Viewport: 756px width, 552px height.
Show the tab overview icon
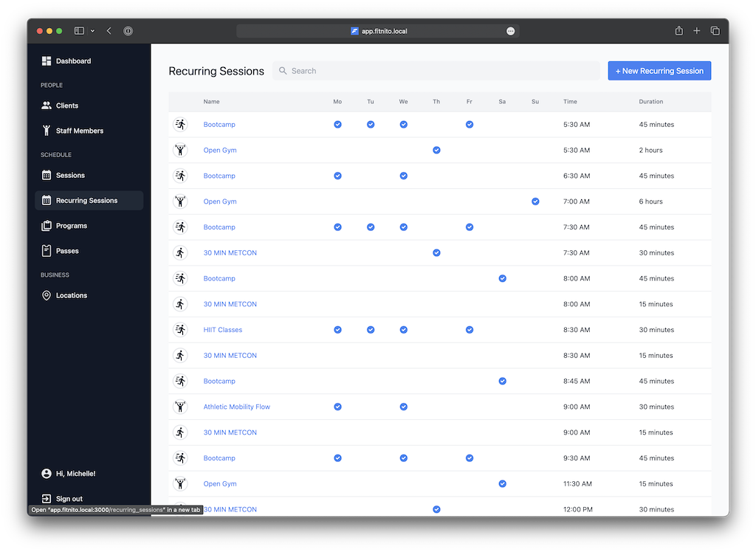pyautogui.click(x=715, y=31)
